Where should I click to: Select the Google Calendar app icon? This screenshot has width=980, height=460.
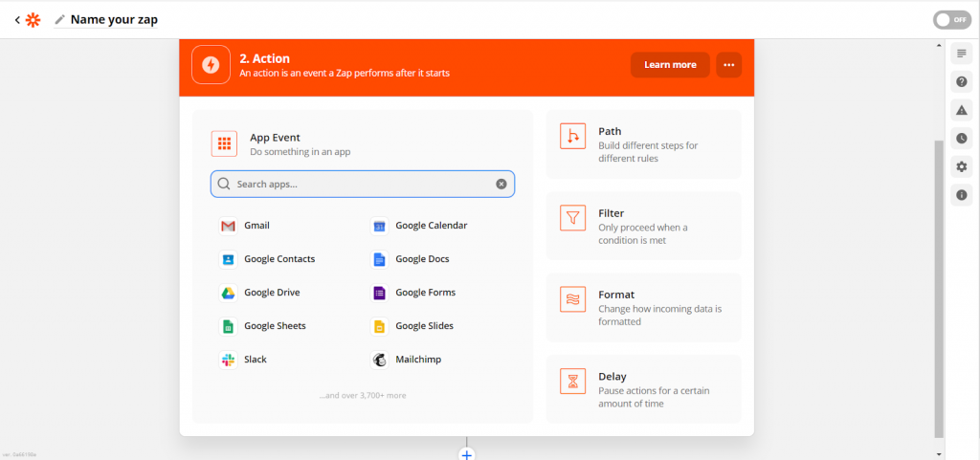coord(379,226)
